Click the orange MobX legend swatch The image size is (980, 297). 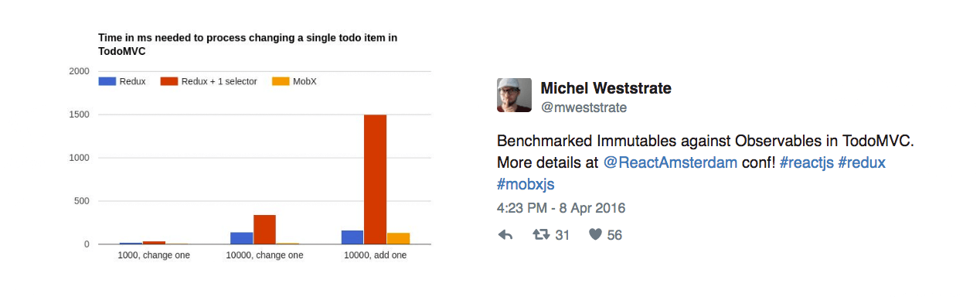point(281,81)
